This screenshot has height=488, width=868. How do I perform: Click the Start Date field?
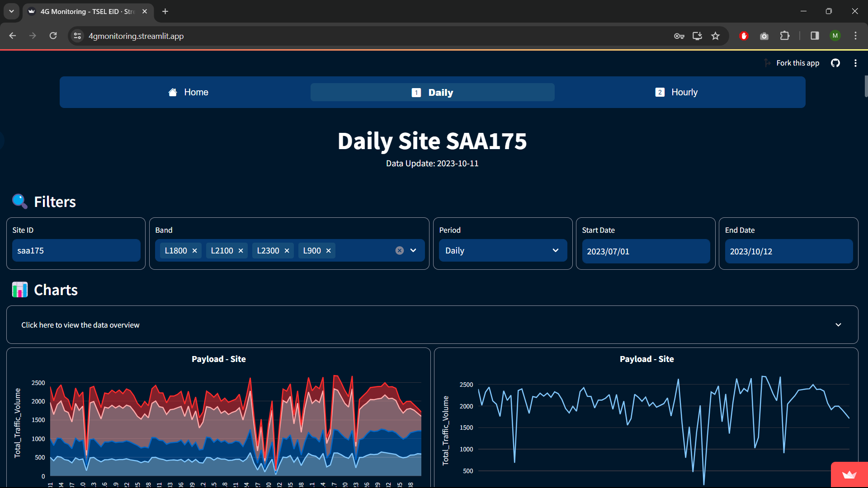pyautogui.click(x=646, y=251)
